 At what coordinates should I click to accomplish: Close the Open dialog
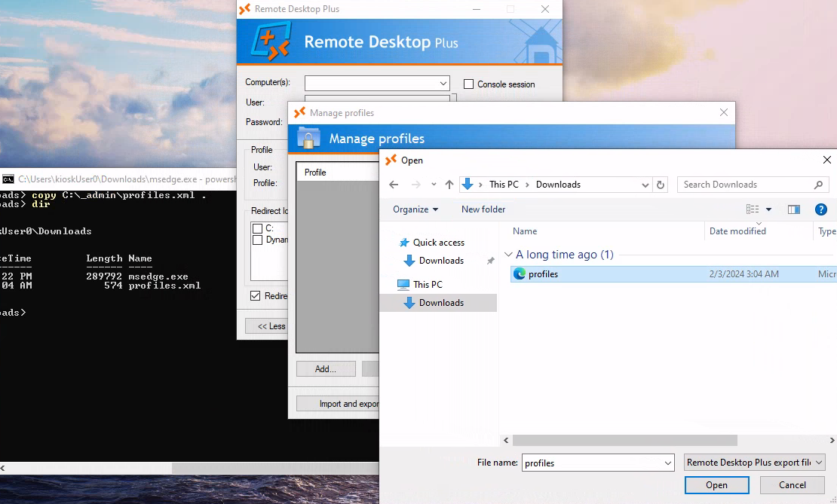click(827, 160)
